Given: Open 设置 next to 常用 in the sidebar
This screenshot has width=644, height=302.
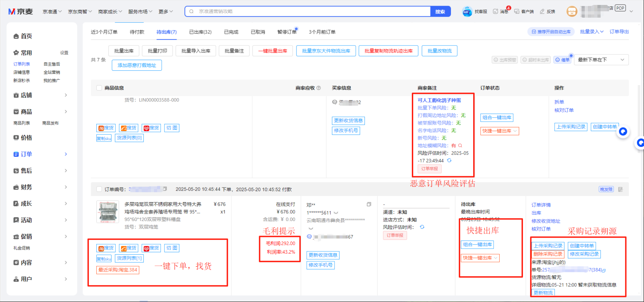Looking at the screenshot, I should click(x=64, y=53).
